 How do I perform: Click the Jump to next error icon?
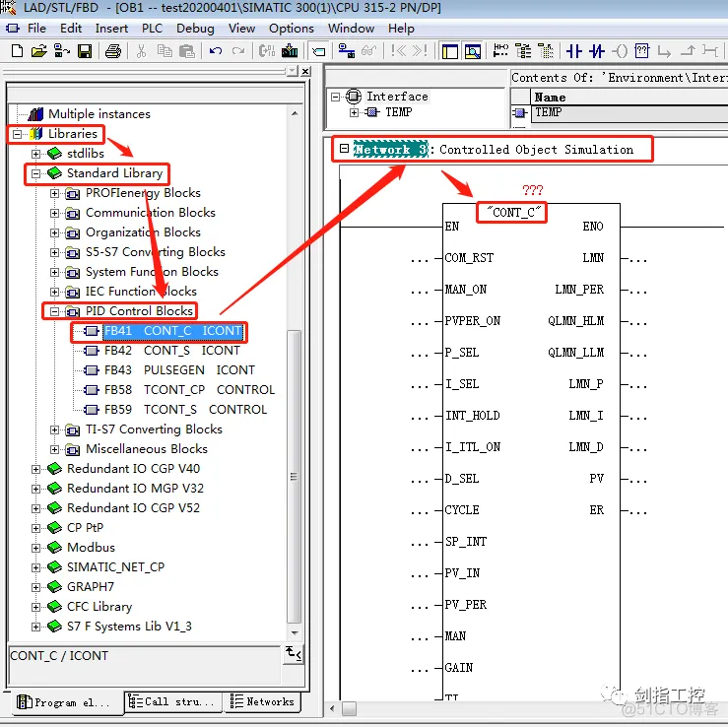pyautogui.click(x=420, y=50)
